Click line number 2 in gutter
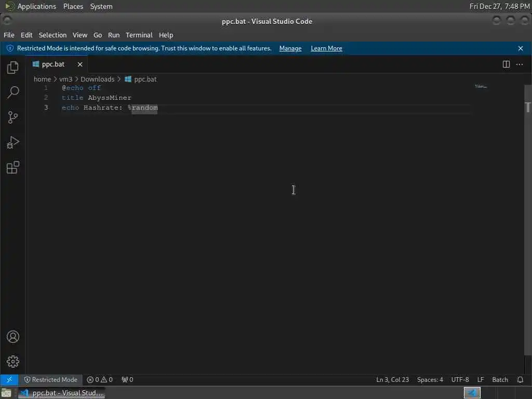 click(46, 98)
